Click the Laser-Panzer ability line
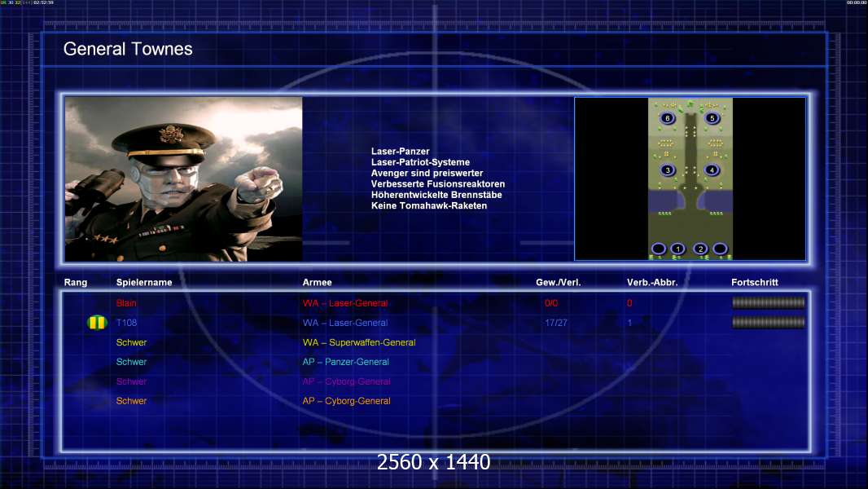The image size is (868, 489). click(x=401, y=152)
